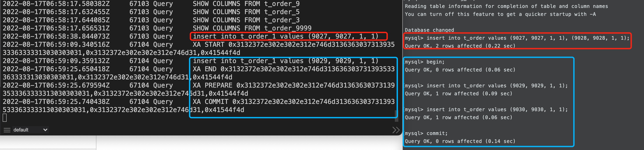Expand the double-chevron icon in terminal footer
This screenshot has height=150, width=644.
396,130
